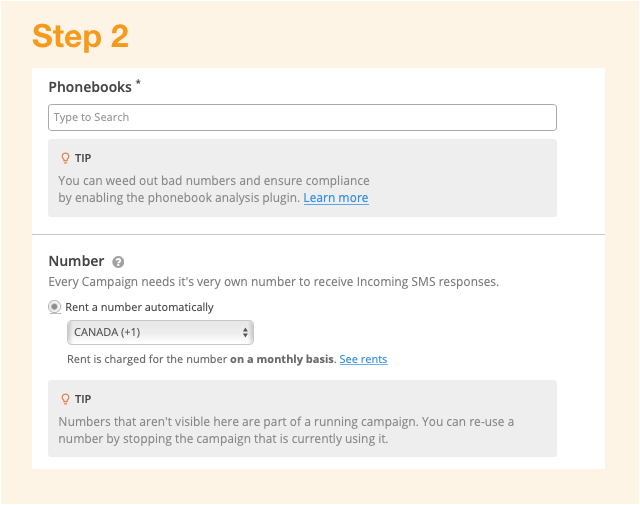This screenshot has width=640, height=505.
Task: Click the lightbulb icon in running campaign tip
Action: click(x=65, y=399)
